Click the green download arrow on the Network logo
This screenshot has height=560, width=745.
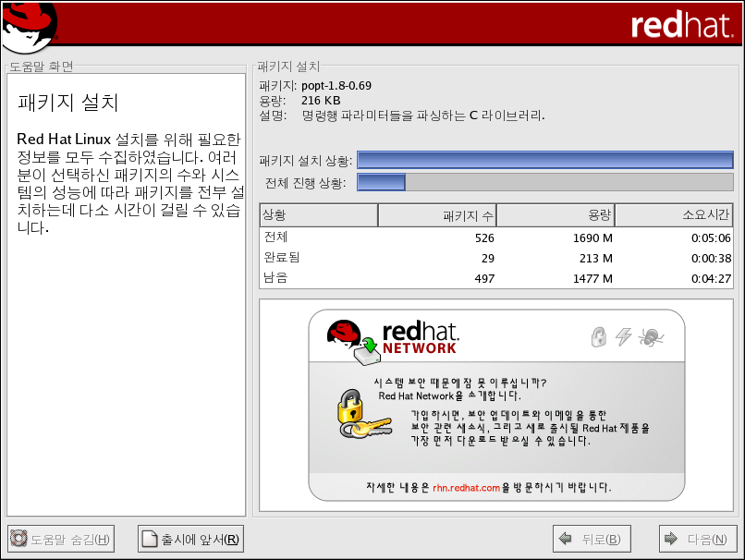pos(370,347)
